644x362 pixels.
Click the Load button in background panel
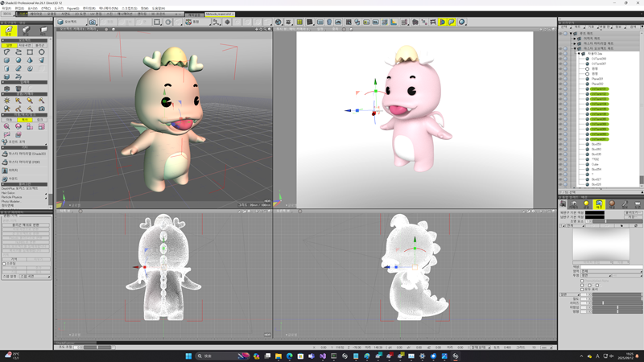[x=632, y=212]
